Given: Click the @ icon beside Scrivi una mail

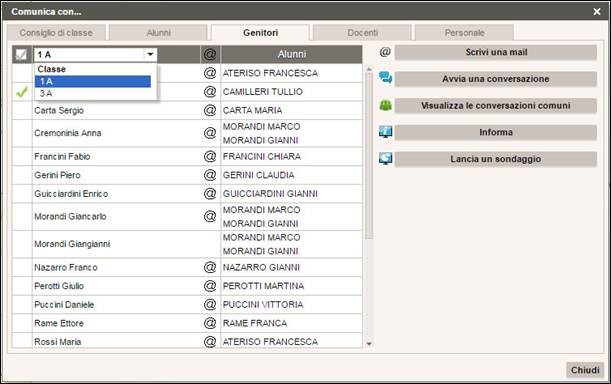Looking at the screenshot, I should 385,52.
